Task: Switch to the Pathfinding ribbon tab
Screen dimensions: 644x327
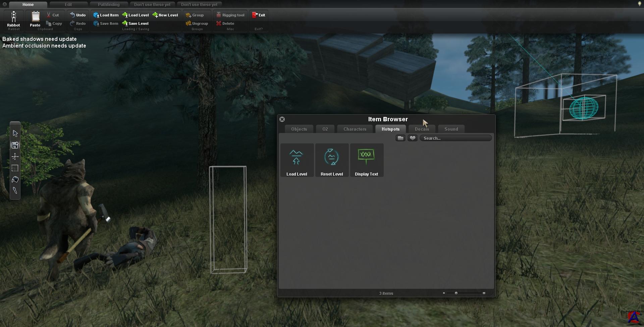Action: coord(109,5)
